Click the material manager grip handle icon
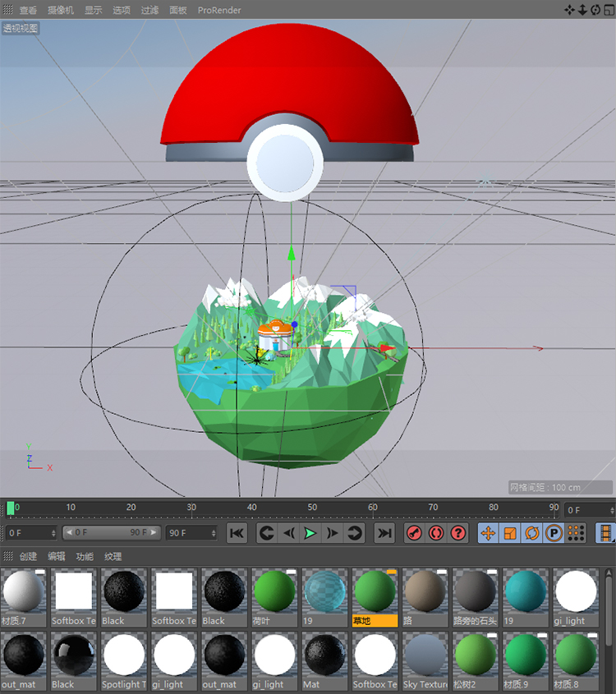The width and height of the screenshot is (616, 694). (8, 556)
